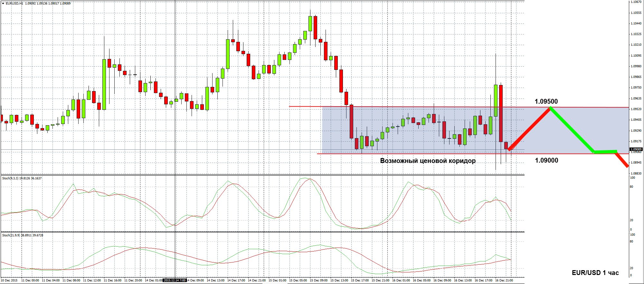This screenshot has width=644, height=284.
Task: Click the '15 Dec 17:00' time axis label
Action: tap(360, 280)
